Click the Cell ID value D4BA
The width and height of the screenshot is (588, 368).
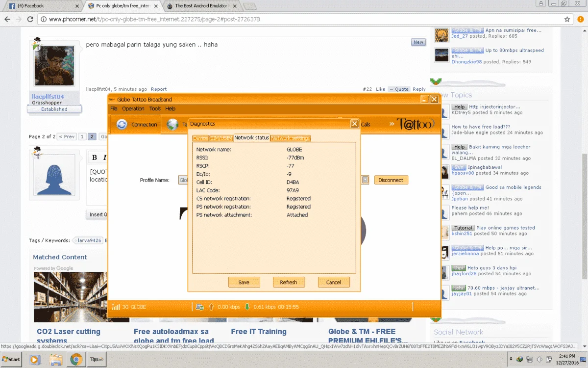pyautogui.click(x=293, y=182)
